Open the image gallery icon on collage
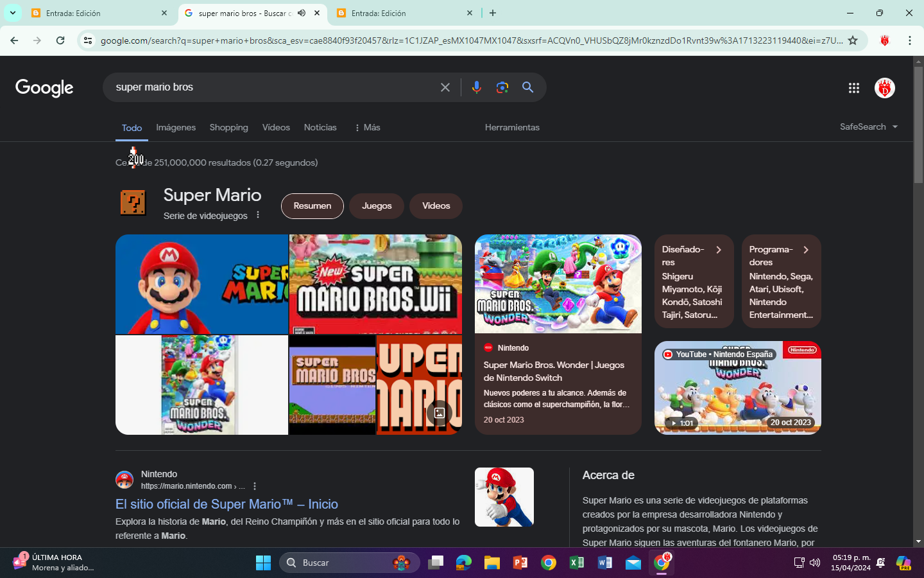The height and width of the screenshot is (578, 924). (440, 413)
